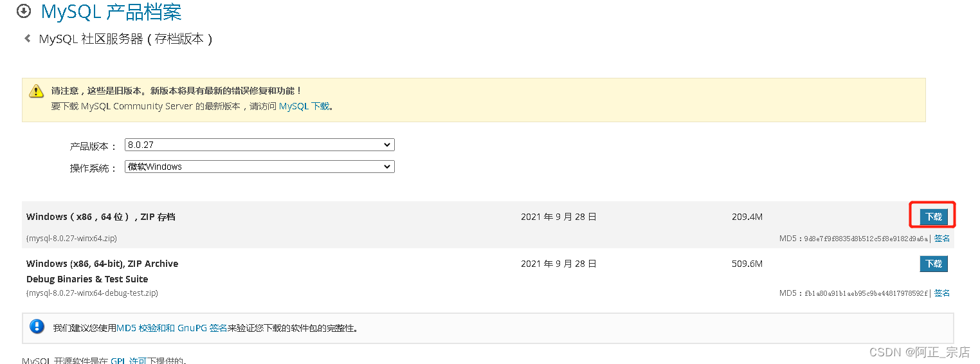Image resolution: width=980 pixels, height=364 pixels.
Task: Open 签名 link for winx64-debug-test.zip
Action: point(942,293)
